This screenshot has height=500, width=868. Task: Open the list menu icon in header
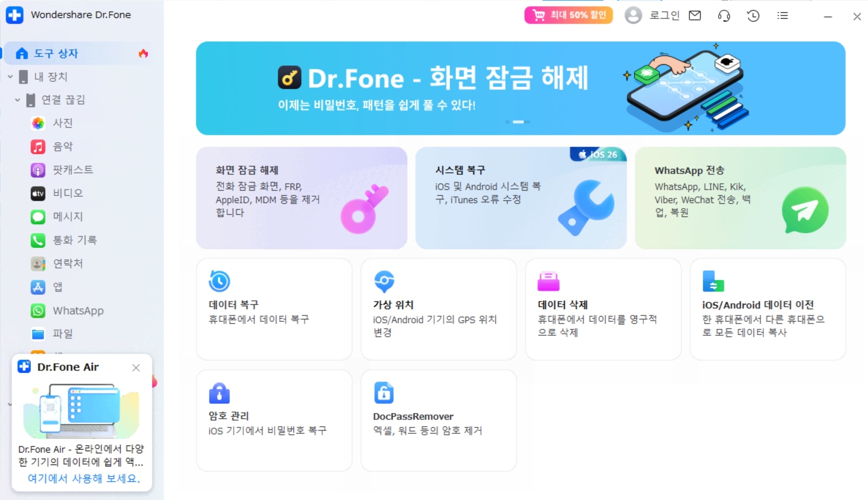pyautogui.click(x=783, y=16)
